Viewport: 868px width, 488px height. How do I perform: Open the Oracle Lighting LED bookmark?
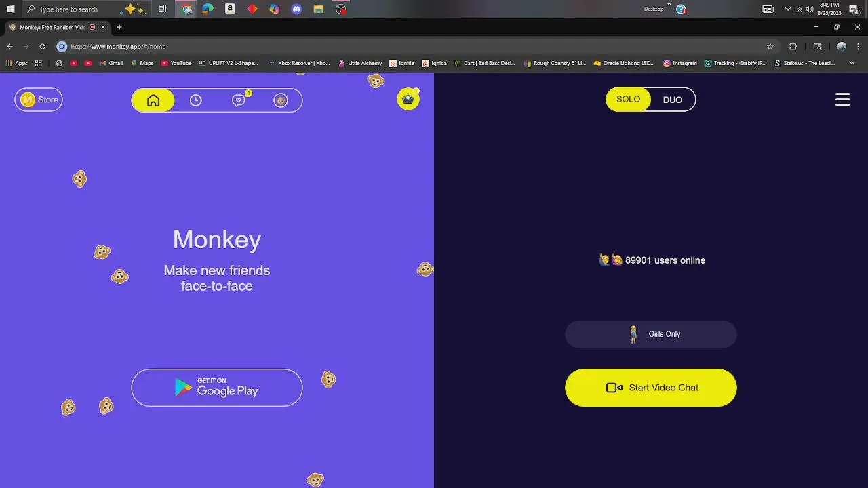tap(624, 63)
